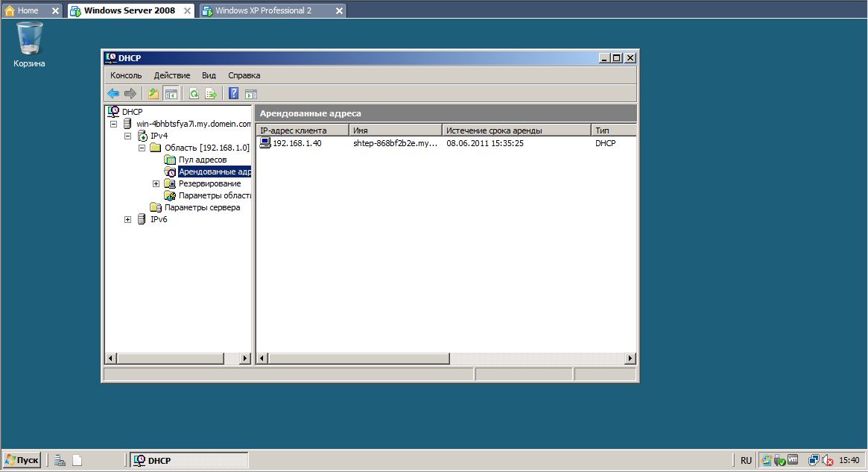Viewport: 868px width, 472px height.
Task: Click tree pane scrollbar left arrow
Action: 111,359
